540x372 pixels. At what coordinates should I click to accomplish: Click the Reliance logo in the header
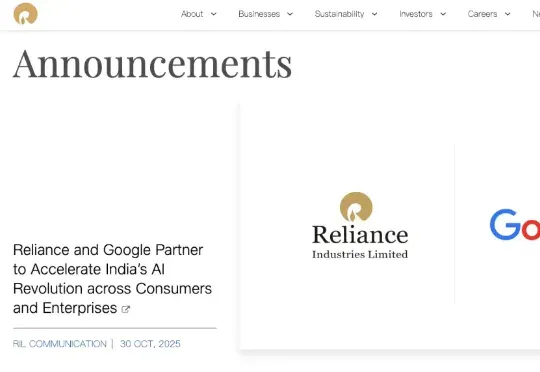pyautogui.click(x=25, y=14)
